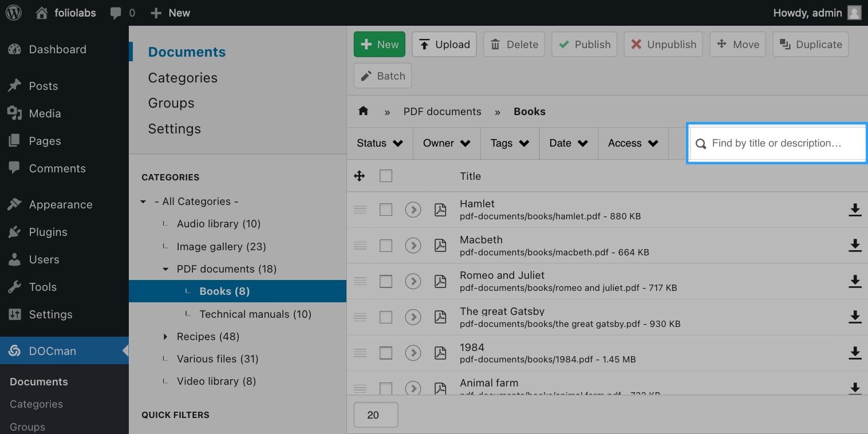
Task: Open the items-per-page selector showing 20
Action: coord(376,415)
